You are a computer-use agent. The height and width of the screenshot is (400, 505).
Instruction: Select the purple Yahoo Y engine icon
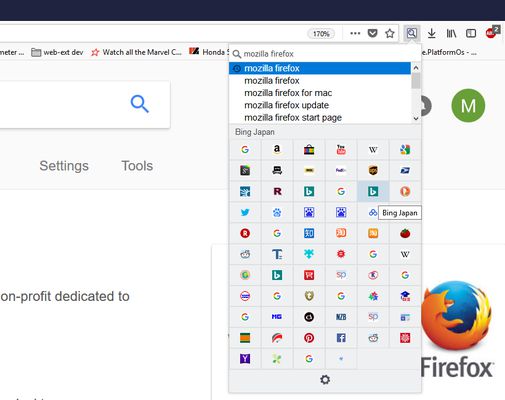tap(245, 359)
